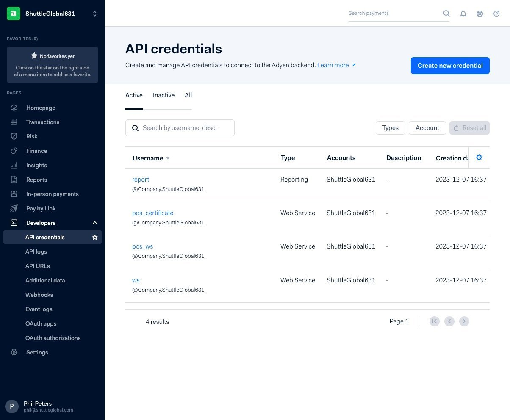Image resolution: width=510 pixels, height=420 pixels.
Task: Click the Finance icon in the sidebar
Action: tap(14, 151)
